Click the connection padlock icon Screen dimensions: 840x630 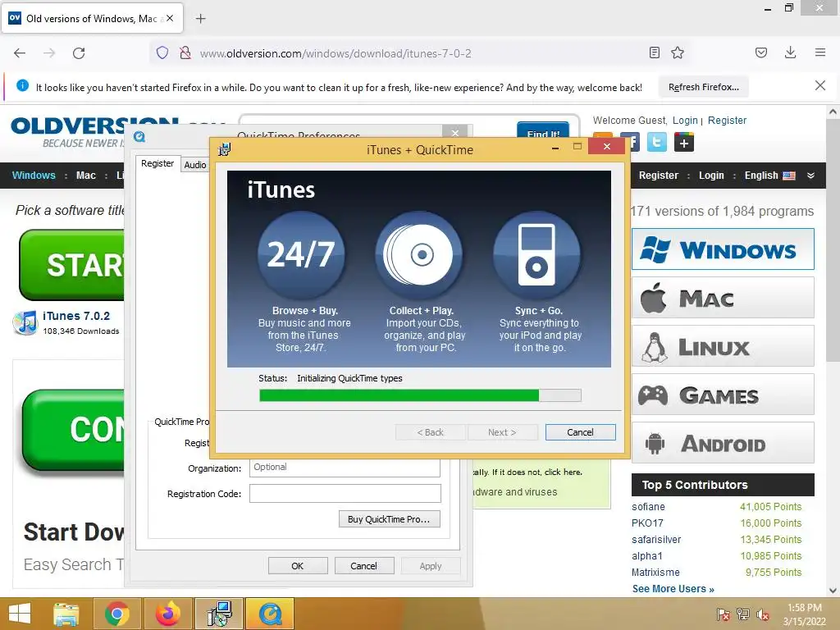185,52
